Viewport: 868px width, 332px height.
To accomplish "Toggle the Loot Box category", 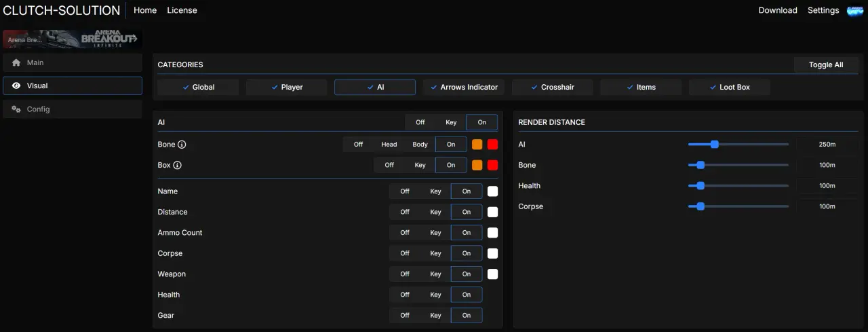I will click(730, 87).
